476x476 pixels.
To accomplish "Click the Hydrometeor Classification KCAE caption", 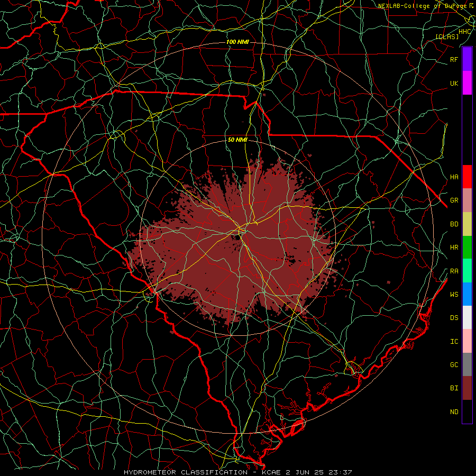I will (x=237, y=472).
